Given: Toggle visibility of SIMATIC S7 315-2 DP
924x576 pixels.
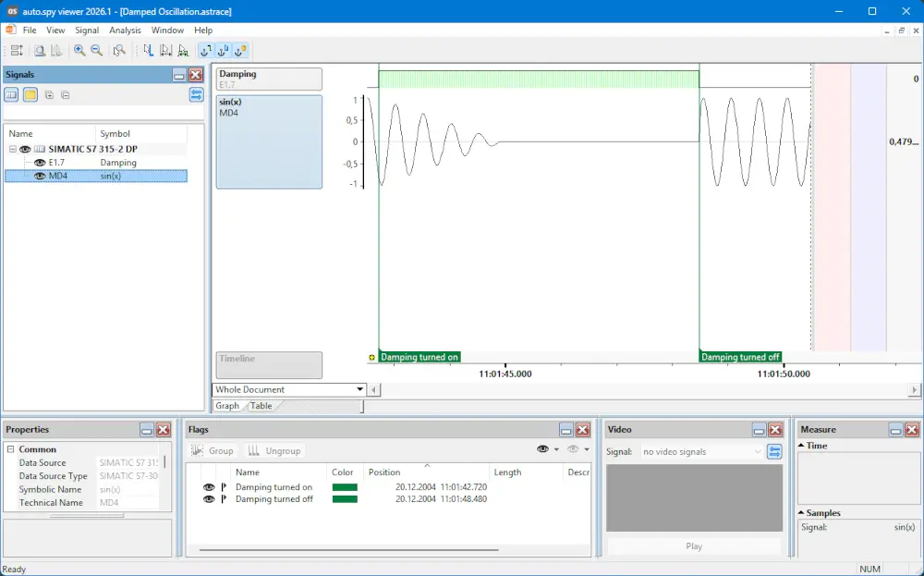Looking at the screenshot, I should 25,149.
